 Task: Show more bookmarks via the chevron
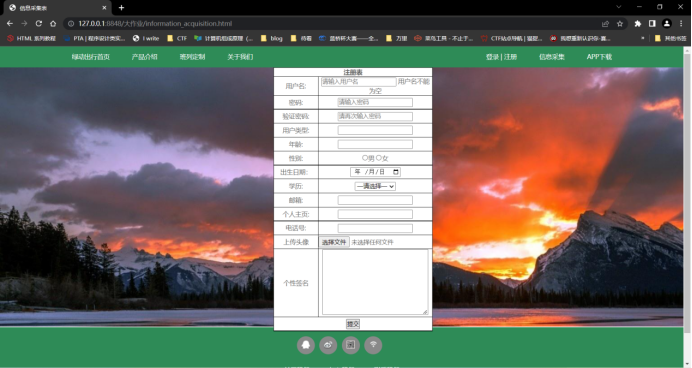pos(643,38)
